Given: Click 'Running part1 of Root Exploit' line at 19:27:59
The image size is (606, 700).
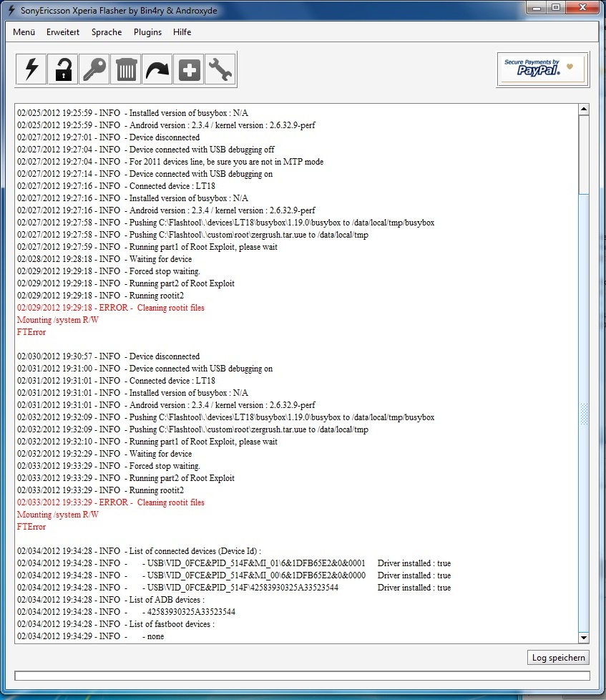Looking at the screenshot, I should (x=147, y=247).
